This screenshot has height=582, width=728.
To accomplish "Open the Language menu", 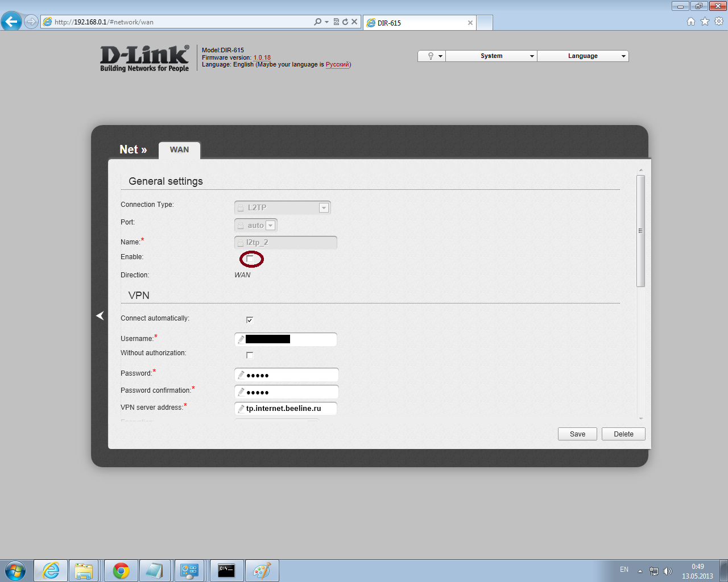I will click(x=583, y=56).
